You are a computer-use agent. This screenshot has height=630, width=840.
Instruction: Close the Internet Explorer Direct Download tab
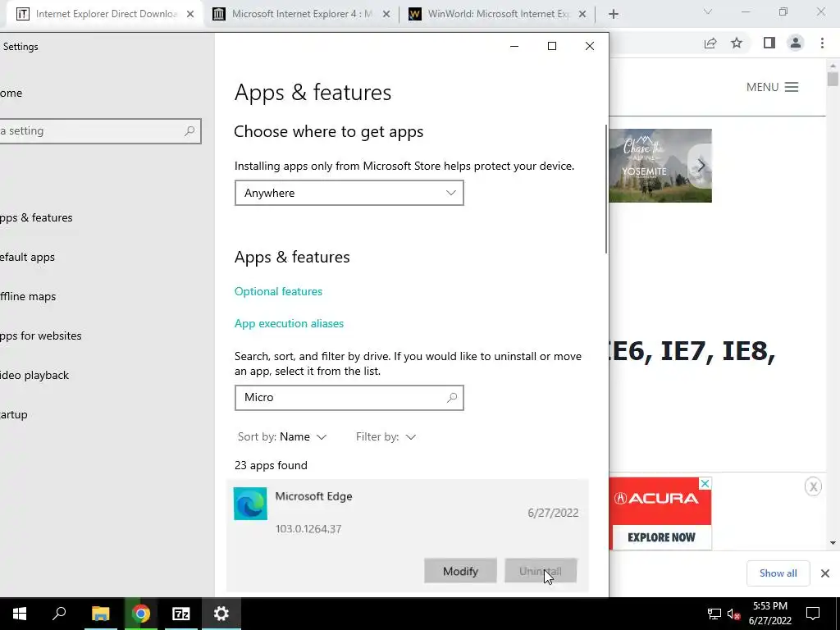190,14
